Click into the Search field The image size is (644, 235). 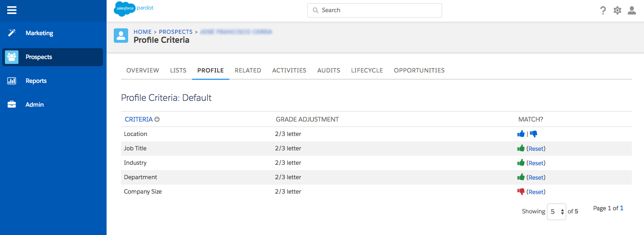click(374, 10)
